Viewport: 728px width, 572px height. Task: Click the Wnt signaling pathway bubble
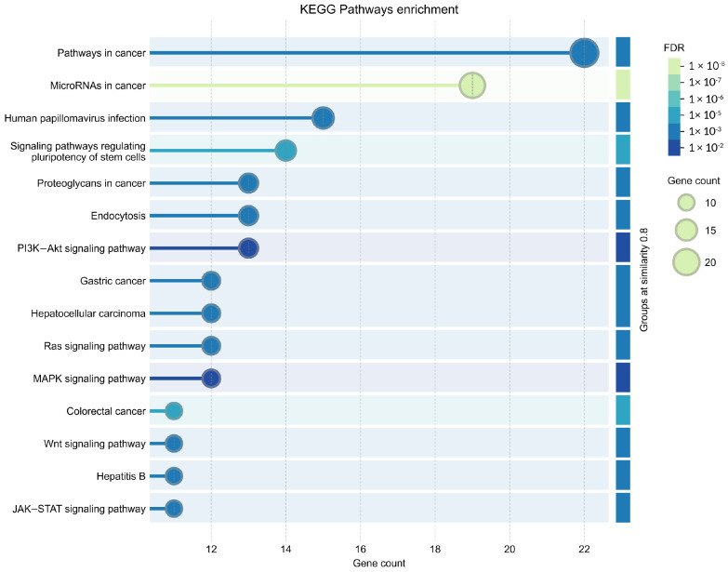coord(174,444)
